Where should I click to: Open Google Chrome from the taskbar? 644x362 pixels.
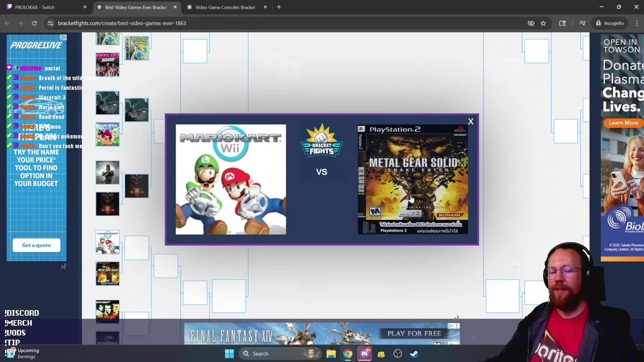[348, 353]
